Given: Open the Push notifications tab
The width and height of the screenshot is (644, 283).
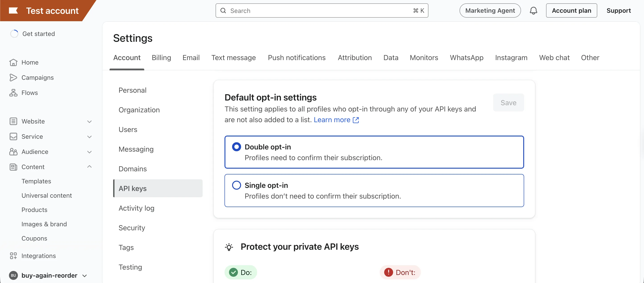Looking at the screenshot, I should coord(297,58).
